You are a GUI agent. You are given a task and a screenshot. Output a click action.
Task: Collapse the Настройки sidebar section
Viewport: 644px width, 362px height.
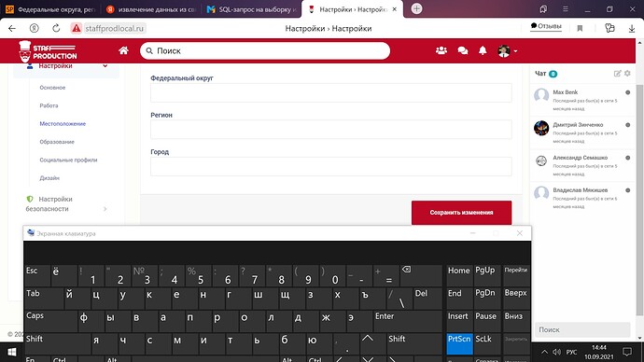[x=105, y=65]
